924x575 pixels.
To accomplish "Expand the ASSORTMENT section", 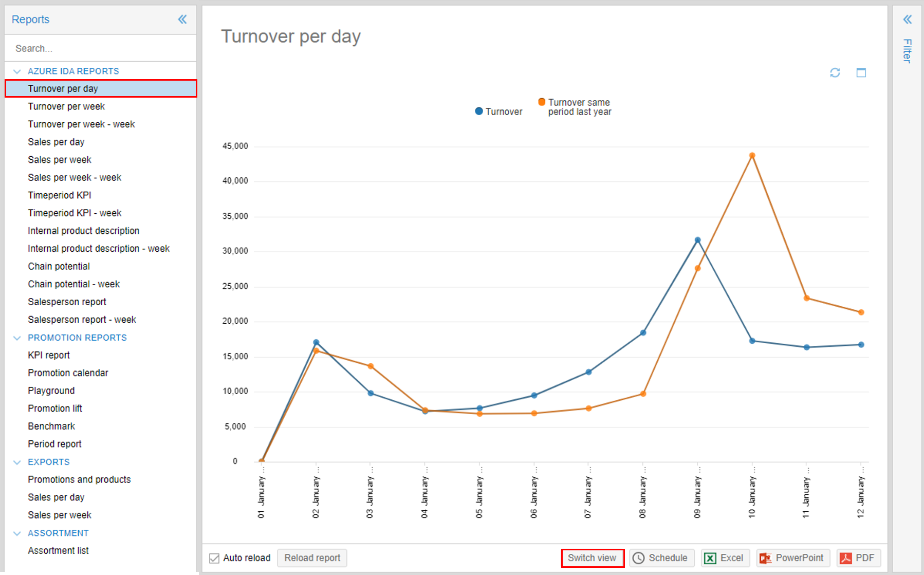I will tap(17, 533).
